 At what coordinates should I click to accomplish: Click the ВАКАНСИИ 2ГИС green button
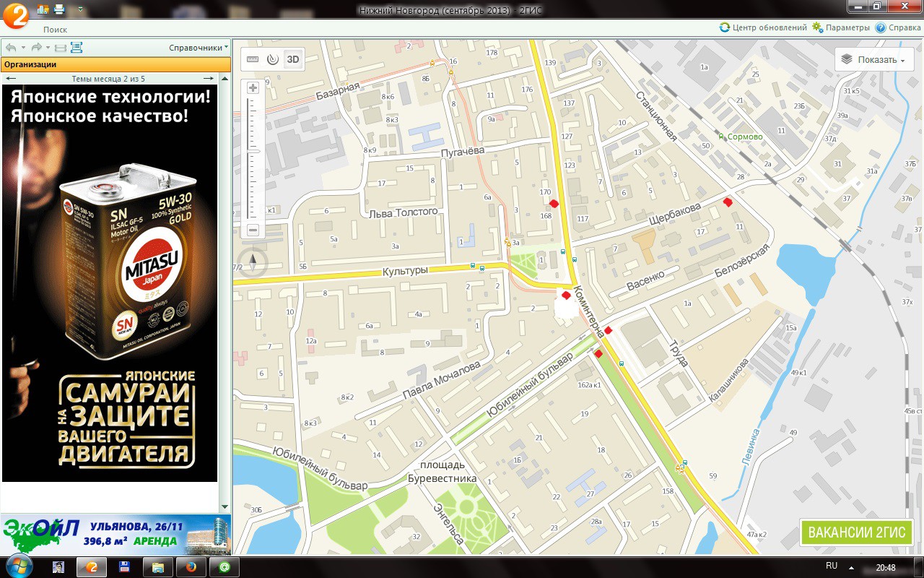tap(856, 532)
